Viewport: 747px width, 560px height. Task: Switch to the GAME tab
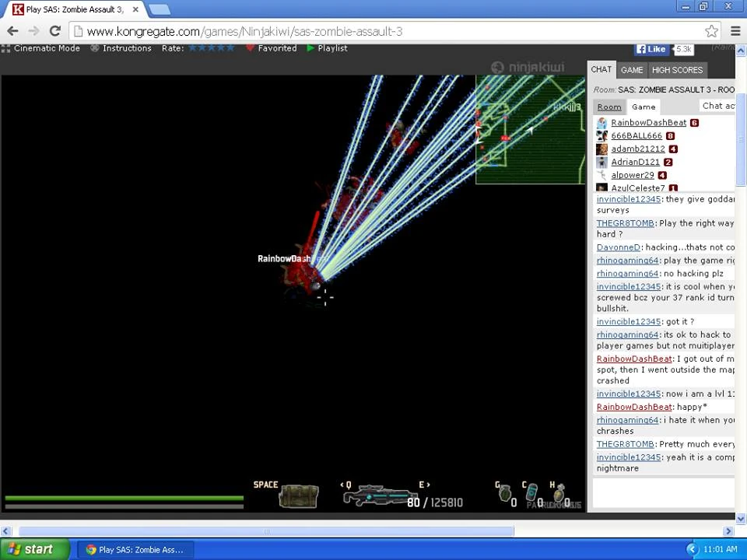coord(632,70)
